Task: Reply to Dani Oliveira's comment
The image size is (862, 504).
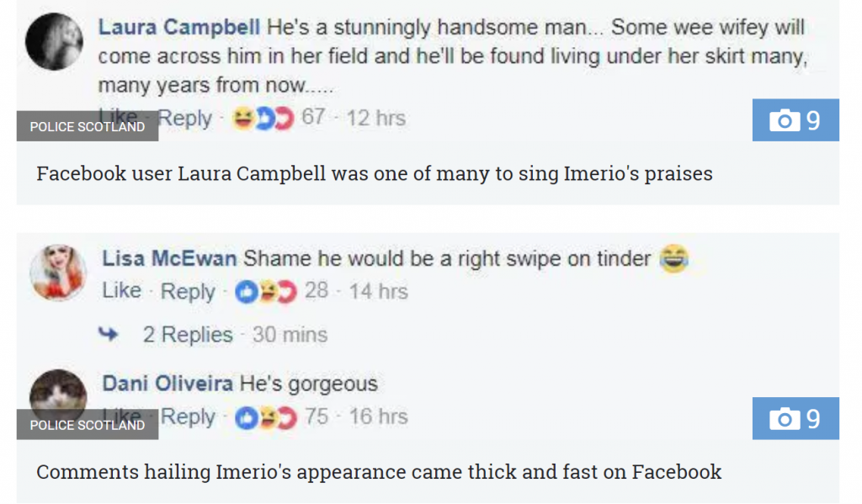Action: pyautogui.click(x=188, y=417)
